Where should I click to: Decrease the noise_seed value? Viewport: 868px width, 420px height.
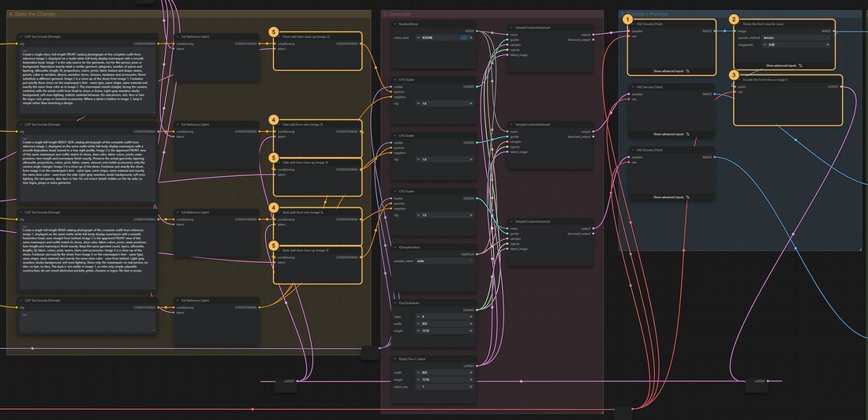point(418,38)
